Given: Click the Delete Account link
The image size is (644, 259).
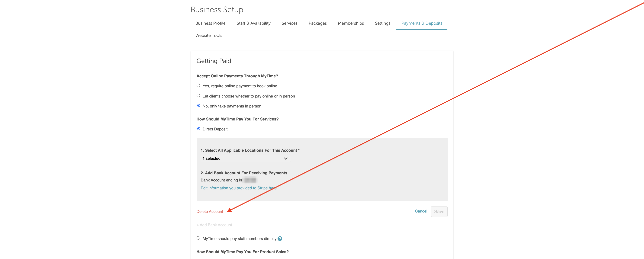Looking at the screenshot, I should point(210,212).
